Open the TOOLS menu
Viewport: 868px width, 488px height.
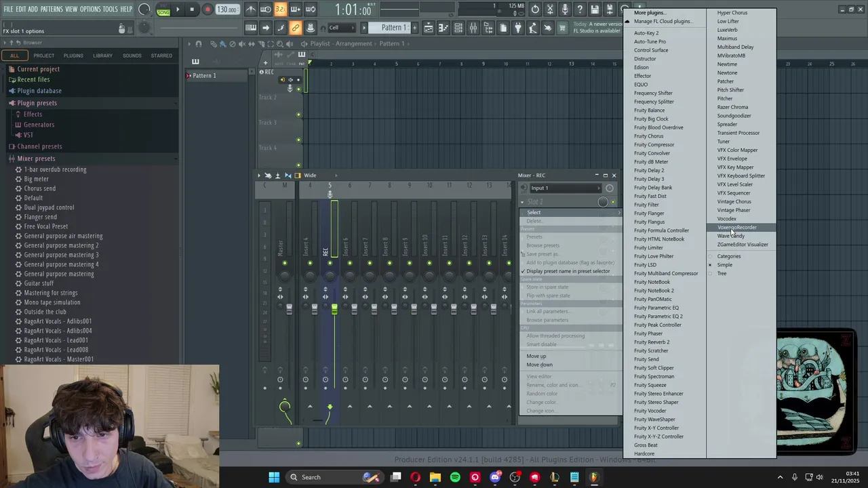click(x=111, y=9)
